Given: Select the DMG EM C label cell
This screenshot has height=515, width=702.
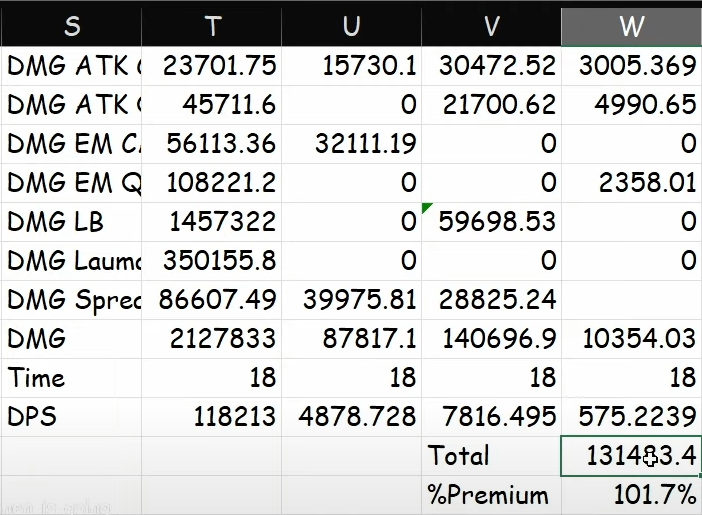Looking at the screenshot, I should [x=71, y=144].
